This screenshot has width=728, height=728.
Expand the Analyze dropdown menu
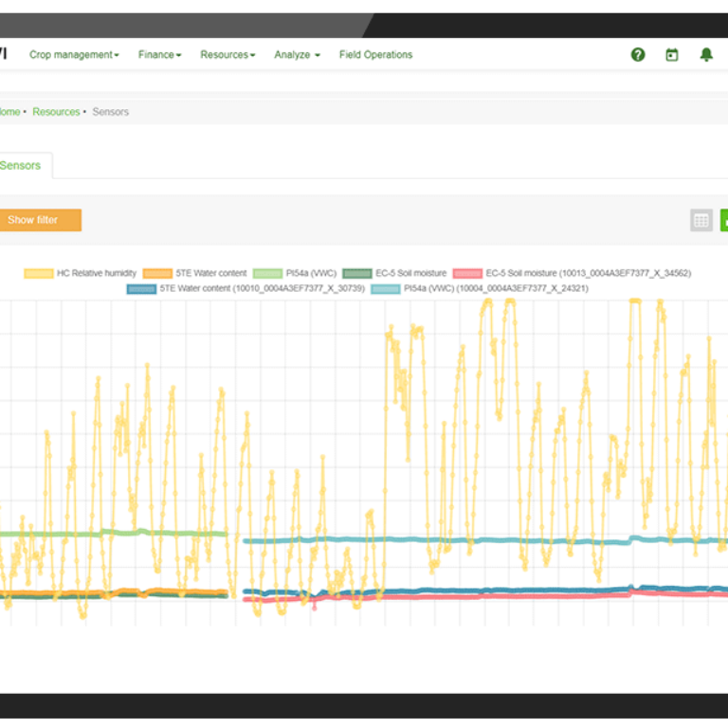pos(297,55)
